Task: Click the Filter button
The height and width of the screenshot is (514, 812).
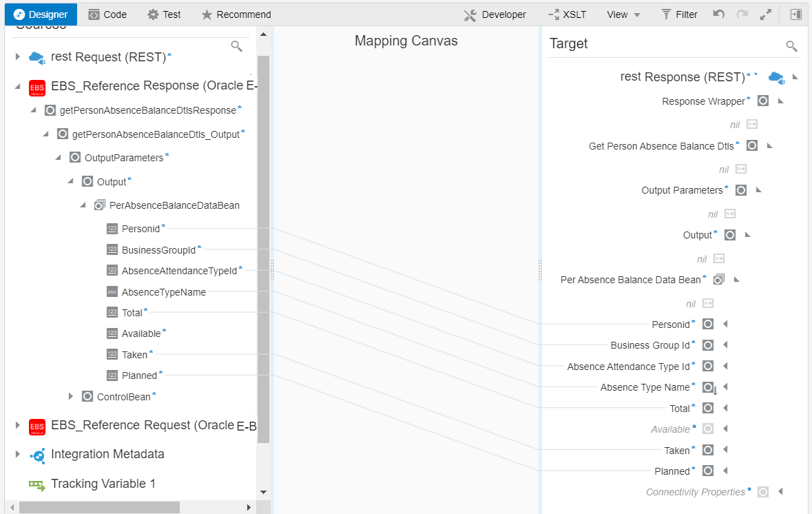Action: tap(679, 14)
